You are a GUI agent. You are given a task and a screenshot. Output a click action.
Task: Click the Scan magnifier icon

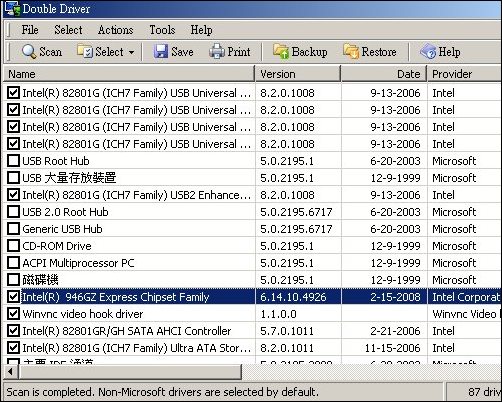29,52
